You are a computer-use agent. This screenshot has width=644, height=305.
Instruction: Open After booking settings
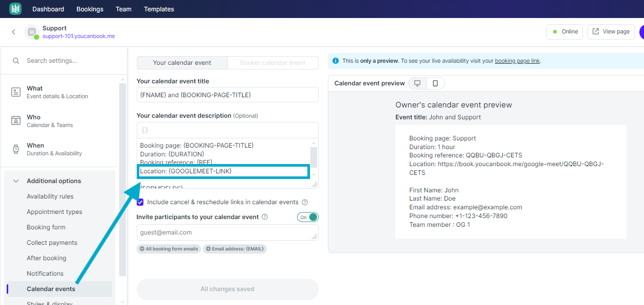[46, 258]
